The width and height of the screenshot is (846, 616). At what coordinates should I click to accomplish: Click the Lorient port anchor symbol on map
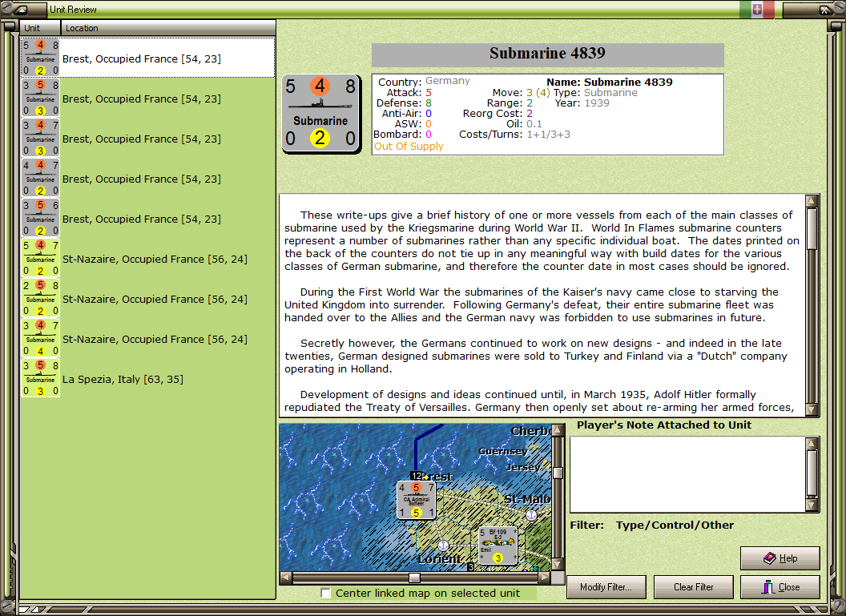443,546
